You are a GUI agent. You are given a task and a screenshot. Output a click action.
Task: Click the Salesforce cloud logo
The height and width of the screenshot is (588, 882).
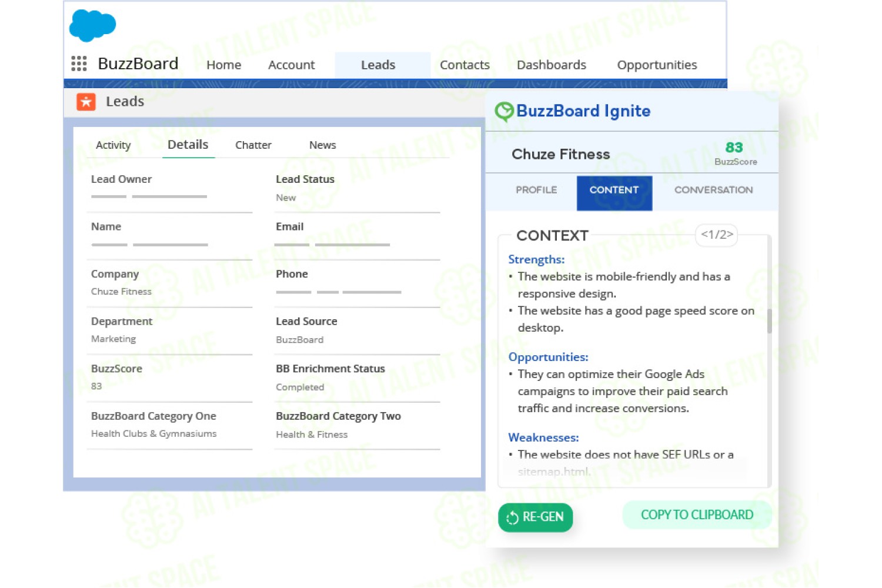92,25
